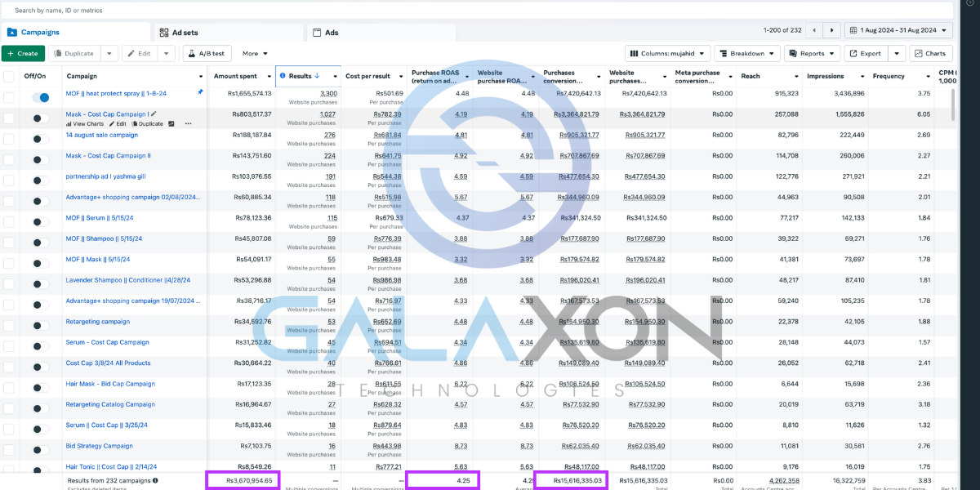Open the three-dot menu on Mask - Cost Cap Campaign I
980x490 pixels.
tap(189, 124)
